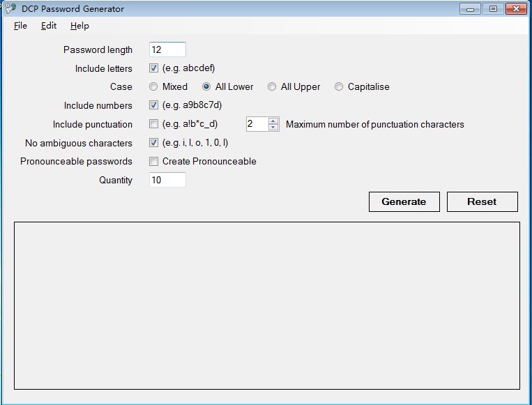Open the Help menu

click(79, 26)
